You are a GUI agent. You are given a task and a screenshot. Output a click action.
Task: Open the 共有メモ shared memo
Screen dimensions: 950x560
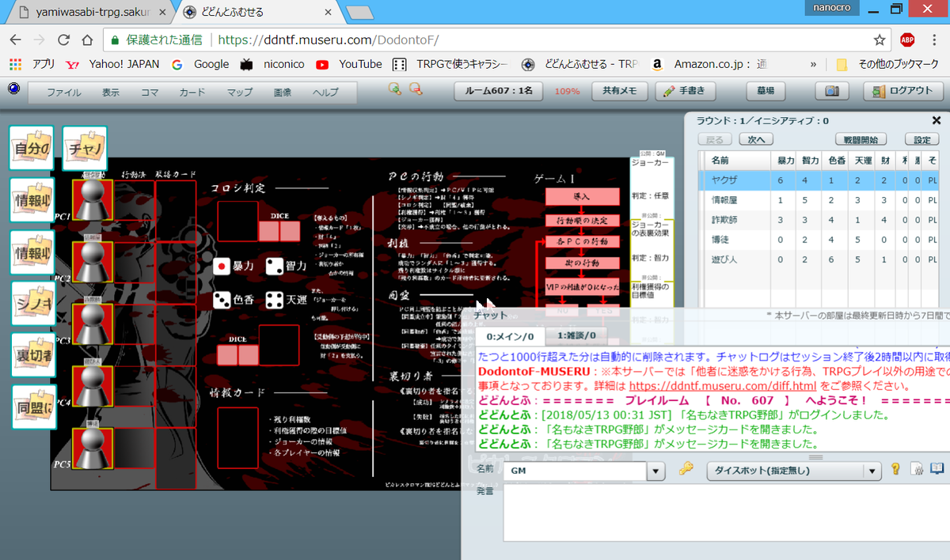click(619, 91)
